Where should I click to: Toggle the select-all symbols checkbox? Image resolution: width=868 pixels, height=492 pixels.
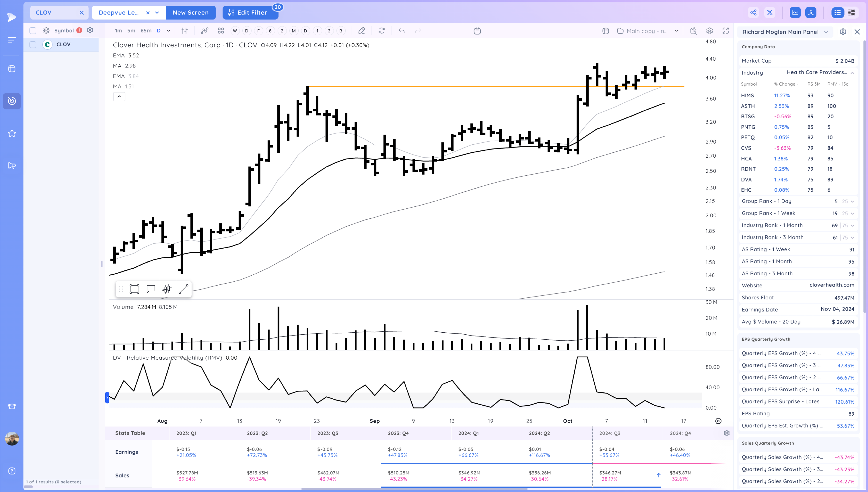(x=33, y=30)
